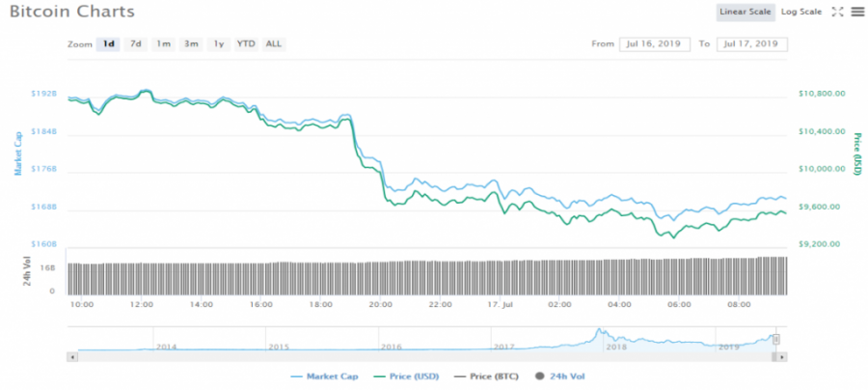Set zoom range to 1m
The image size is (868, 390).
pos(163,43)
